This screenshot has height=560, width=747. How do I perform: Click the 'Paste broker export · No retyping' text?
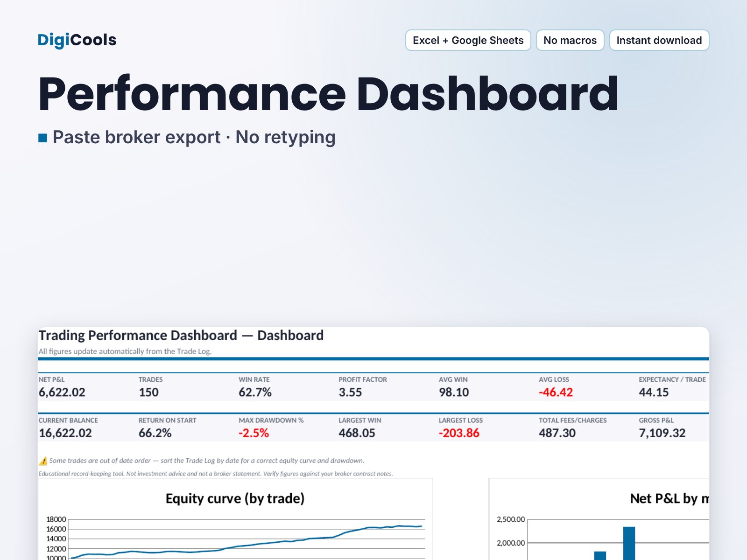tap(194, 137)
